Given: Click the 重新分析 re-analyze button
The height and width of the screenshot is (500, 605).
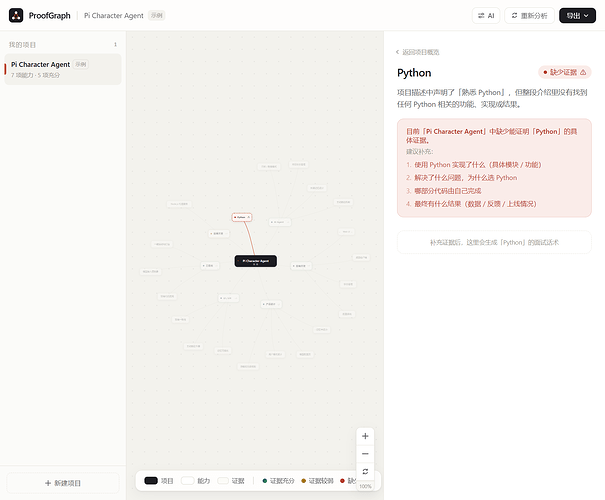Looking at the screenshot, I should [529, 15].
